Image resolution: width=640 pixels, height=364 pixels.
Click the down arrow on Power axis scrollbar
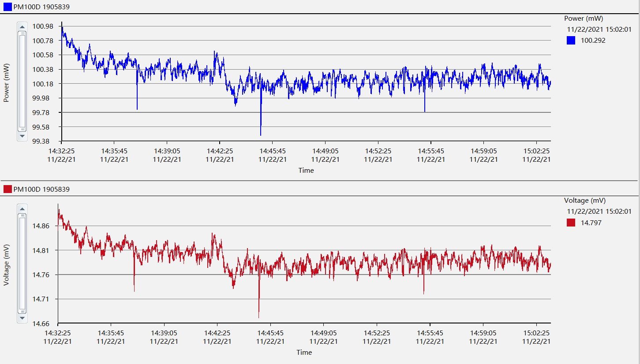click(x=22, y=137)
